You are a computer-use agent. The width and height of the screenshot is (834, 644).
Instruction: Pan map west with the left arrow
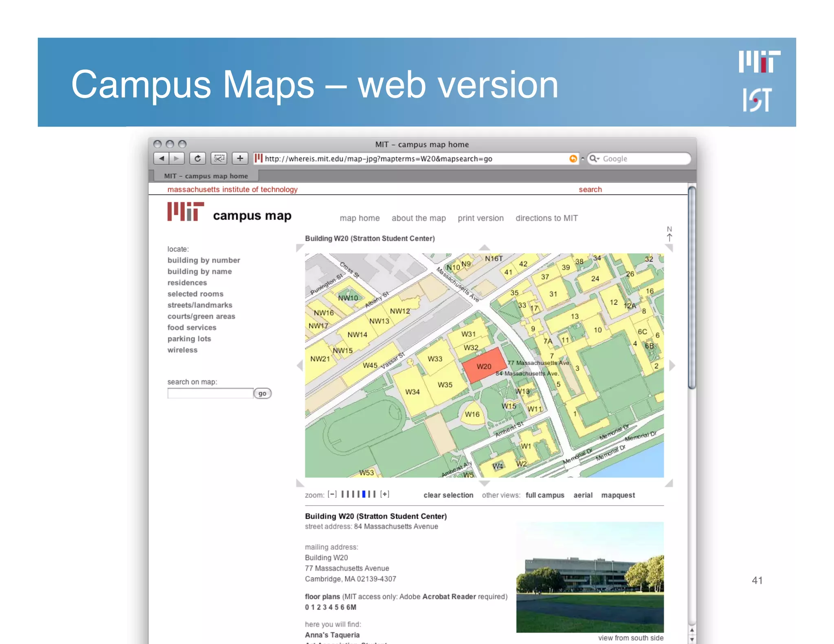coord(300,365)
